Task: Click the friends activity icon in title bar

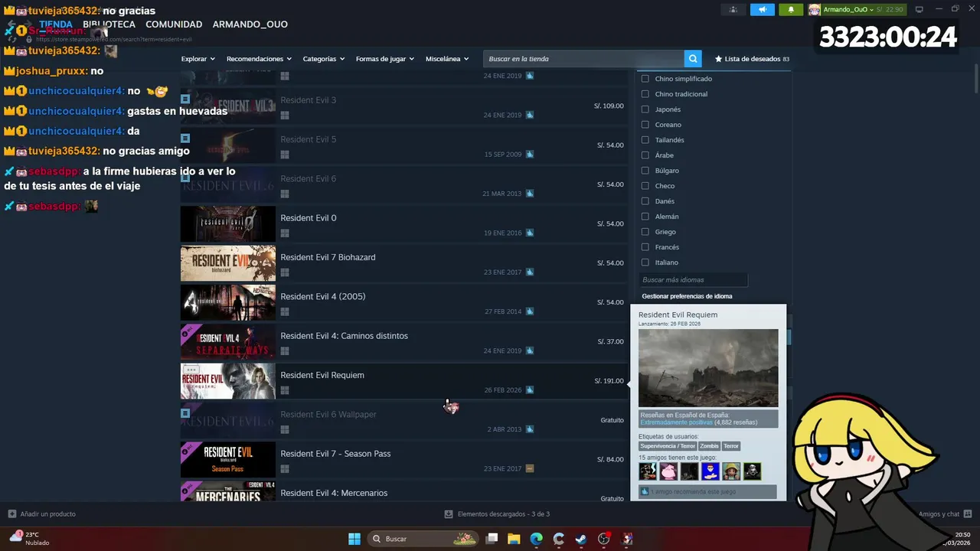Action: 733,9
